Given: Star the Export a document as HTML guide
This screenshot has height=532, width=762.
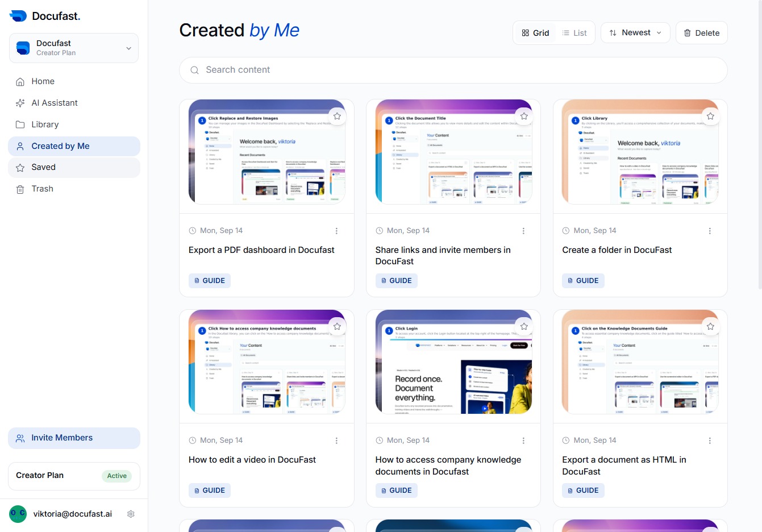Looking at the screenshot, I should tap(710, 327).
